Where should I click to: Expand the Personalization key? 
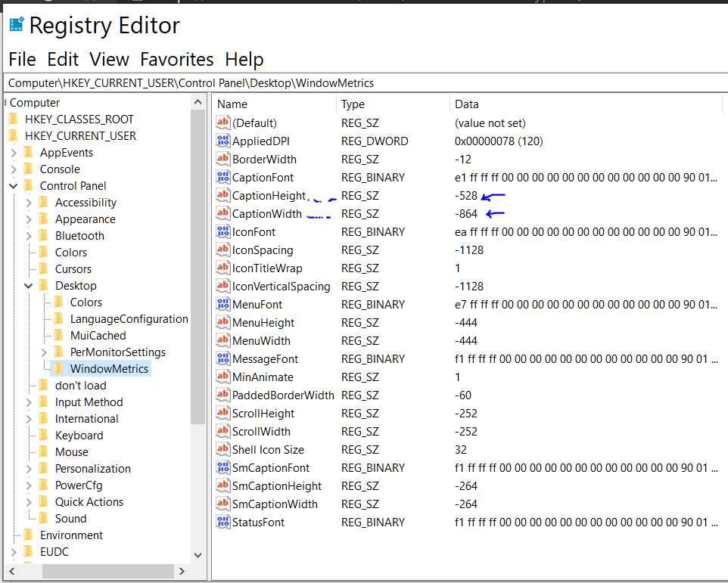click(x=29, y=469)
